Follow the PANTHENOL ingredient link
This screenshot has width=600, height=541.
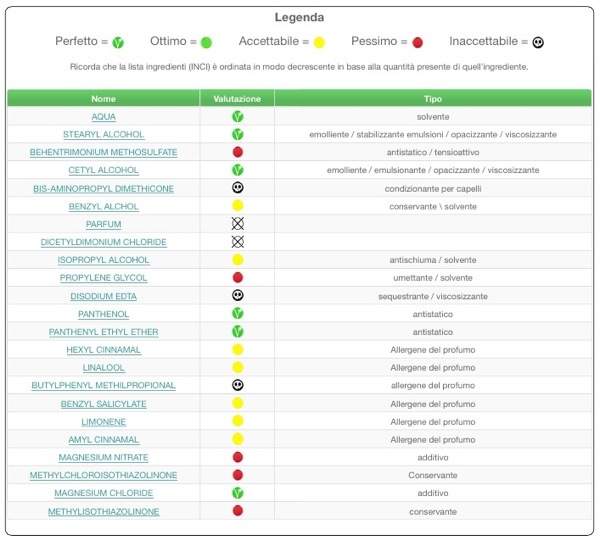point(104,314)
